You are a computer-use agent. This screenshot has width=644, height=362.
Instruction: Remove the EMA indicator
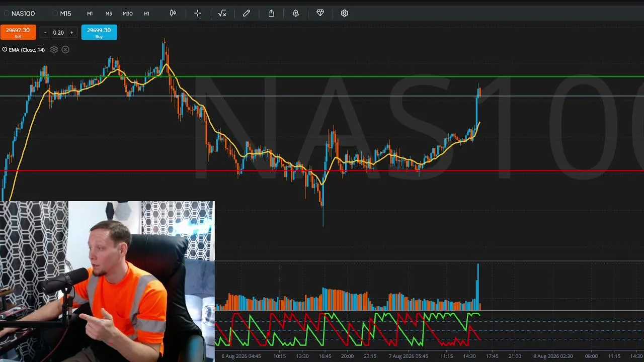pyautogui.click(x=65, y=49)
